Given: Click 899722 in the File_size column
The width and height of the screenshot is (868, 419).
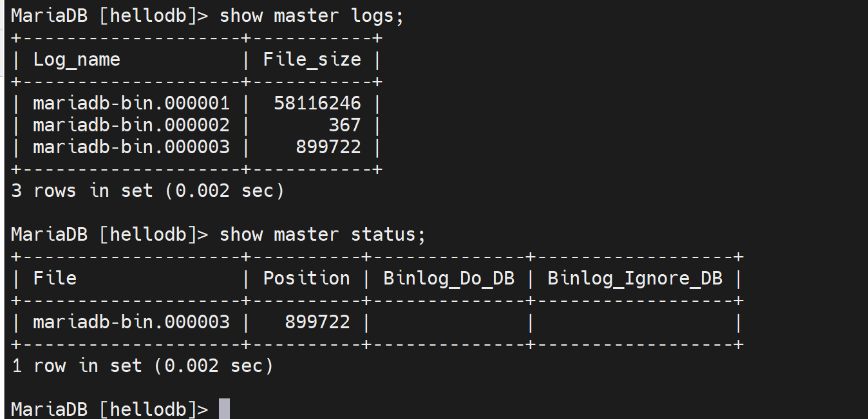Looking at the screenshot, I should pos(328,147).
